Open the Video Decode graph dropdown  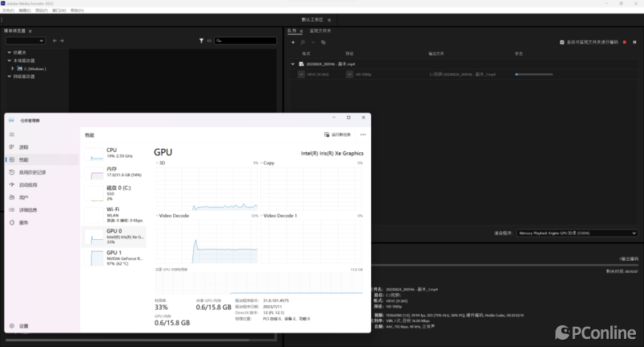pos(157,216)
